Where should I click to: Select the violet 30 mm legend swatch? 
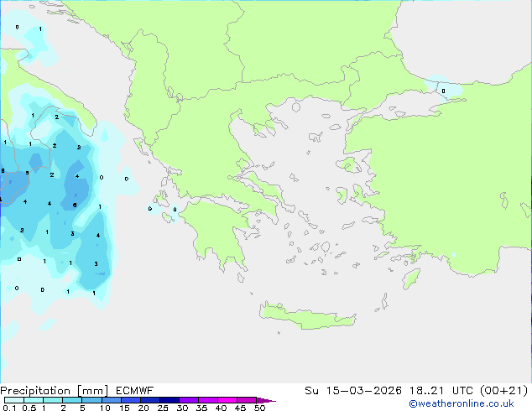point(189,400)
